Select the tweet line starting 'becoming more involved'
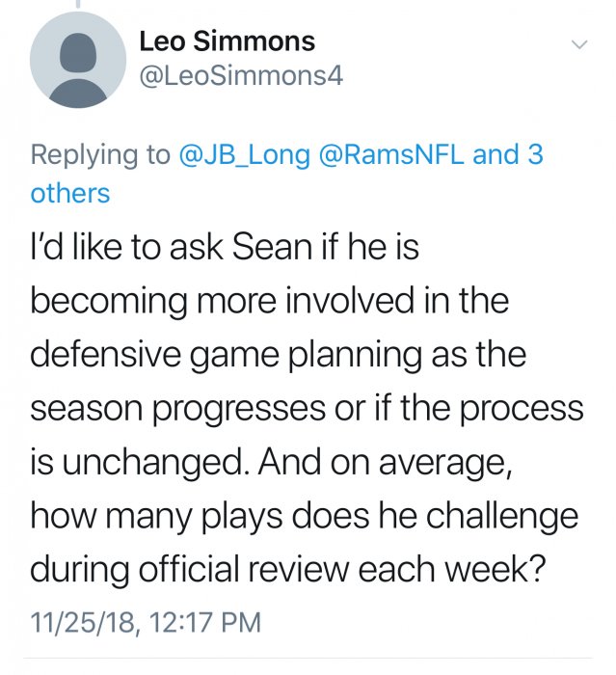 (270, 301)
